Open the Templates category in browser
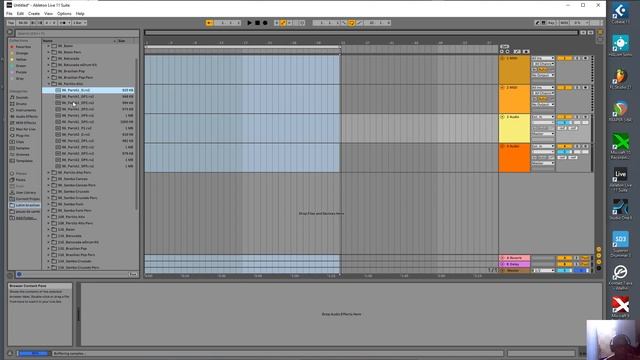The width and height of the screenshot is (640, 360). [24, 161]
